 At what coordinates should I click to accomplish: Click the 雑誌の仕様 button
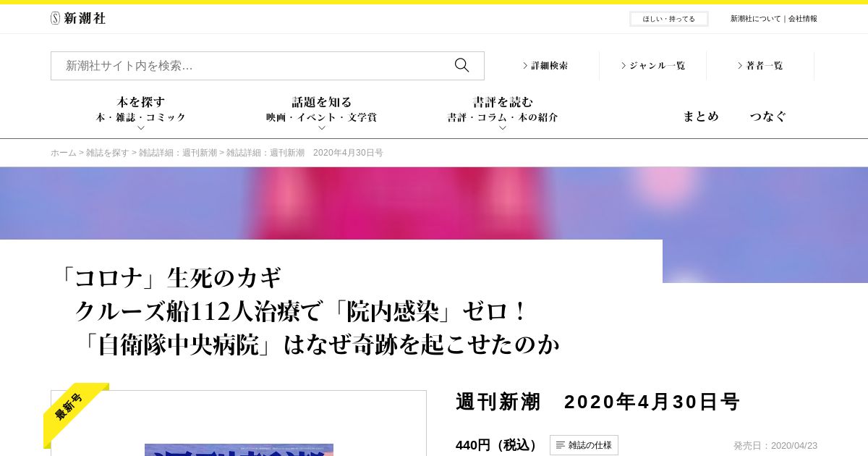[x=584, y=445]
